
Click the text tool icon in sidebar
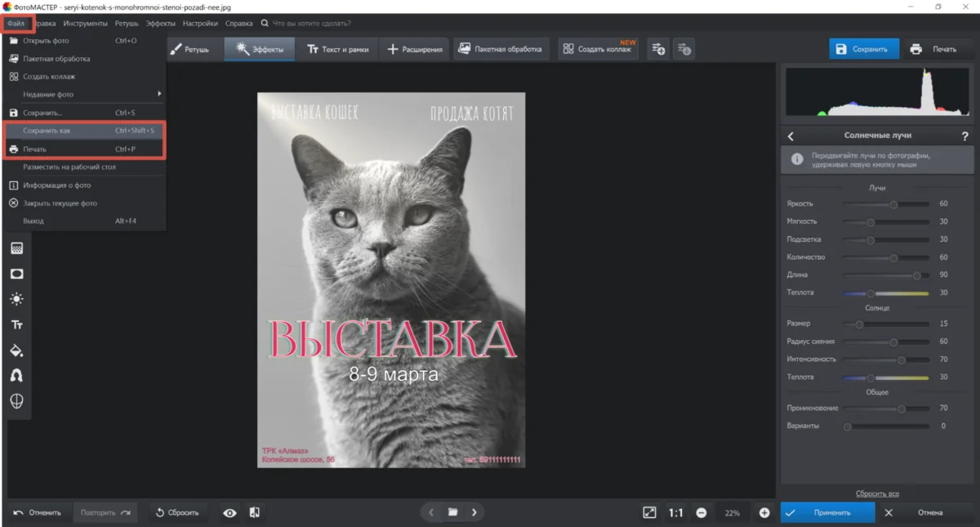point(16,325)
